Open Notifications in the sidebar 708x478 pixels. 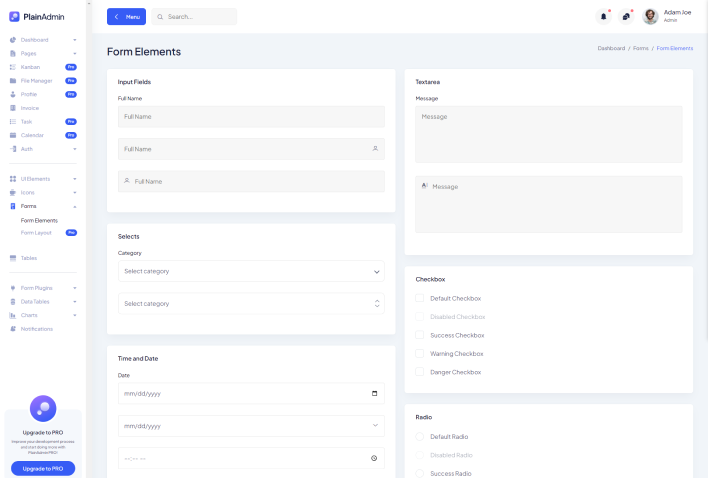coord(36,329)
